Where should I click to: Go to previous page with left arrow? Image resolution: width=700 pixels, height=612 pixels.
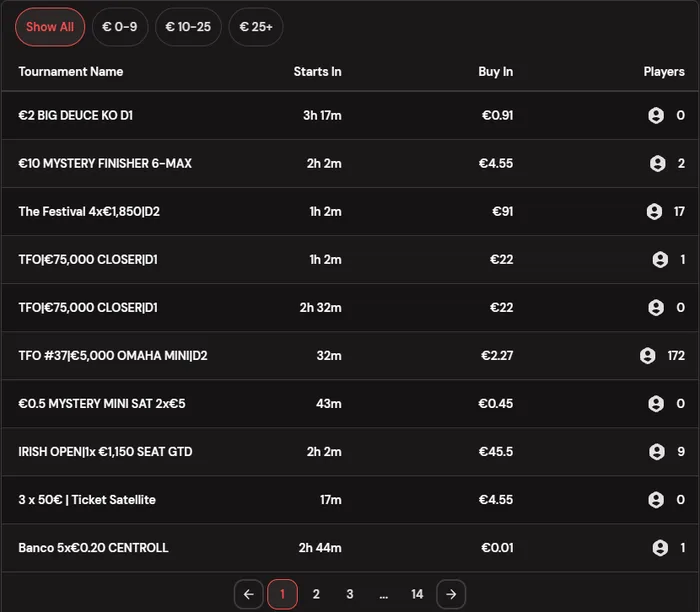tap(249, 594)
